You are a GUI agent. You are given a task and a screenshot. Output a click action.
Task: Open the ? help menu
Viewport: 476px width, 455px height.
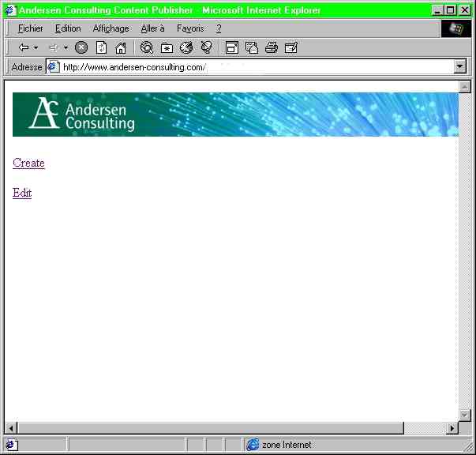(x=219, y=28)
